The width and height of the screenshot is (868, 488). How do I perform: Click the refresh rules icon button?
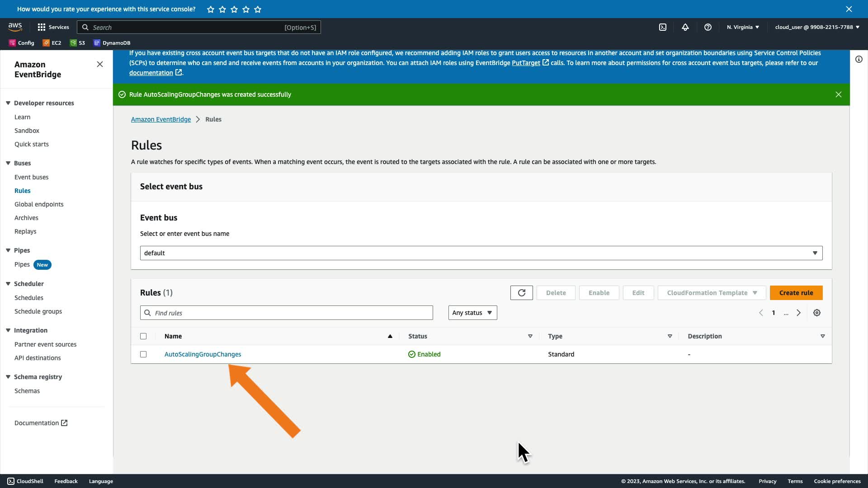pyautogui.click(x=521, y=293)
